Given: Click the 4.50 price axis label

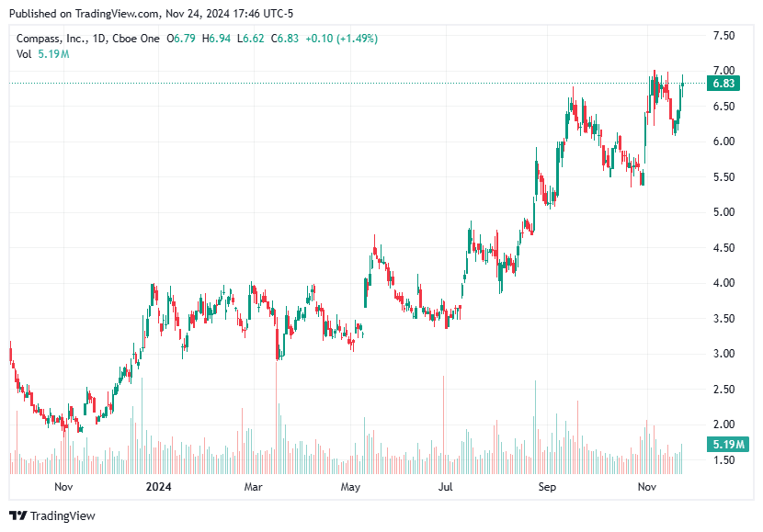Looking at the screenshot, I should [x=723, y=247].
